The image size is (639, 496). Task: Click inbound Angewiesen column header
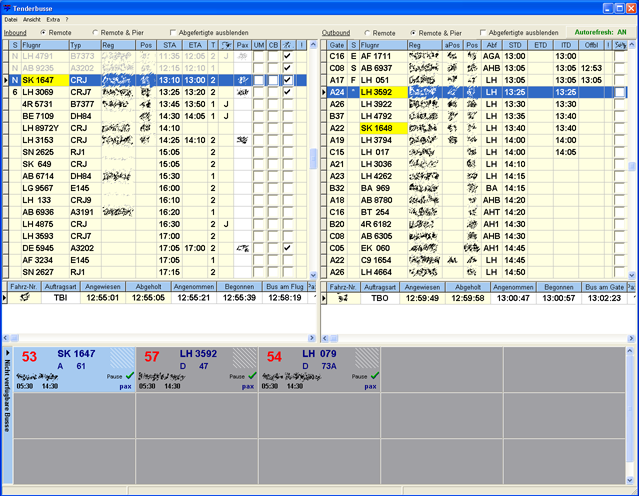[x=103, y=287]
